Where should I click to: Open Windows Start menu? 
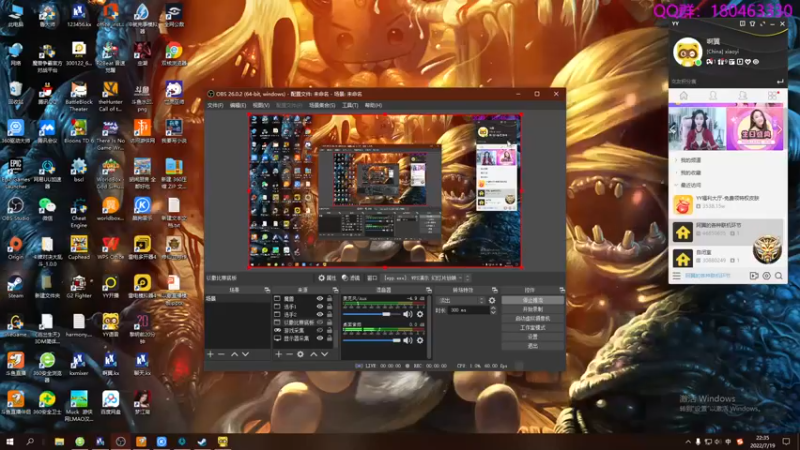tap(9, 442)
